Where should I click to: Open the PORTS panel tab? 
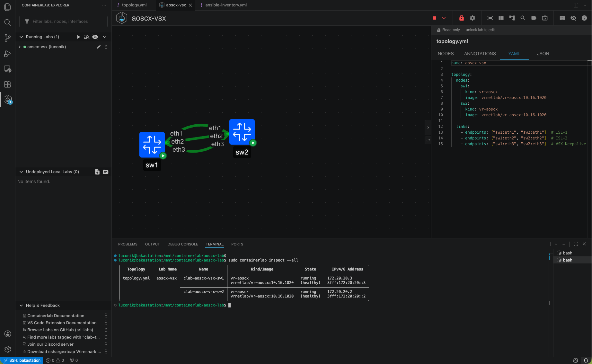237,244
